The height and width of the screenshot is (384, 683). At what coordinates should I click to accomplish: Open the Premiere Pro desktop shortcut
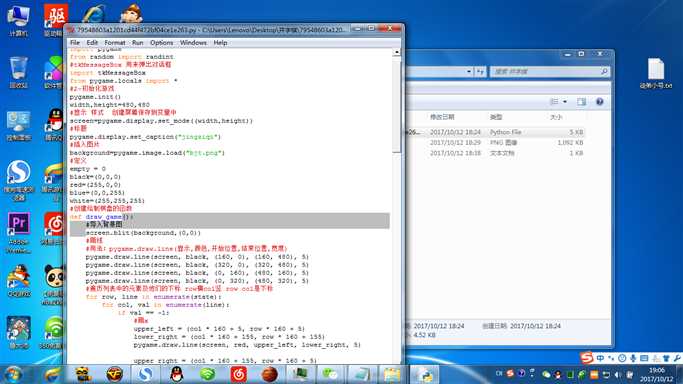point(18,232)
